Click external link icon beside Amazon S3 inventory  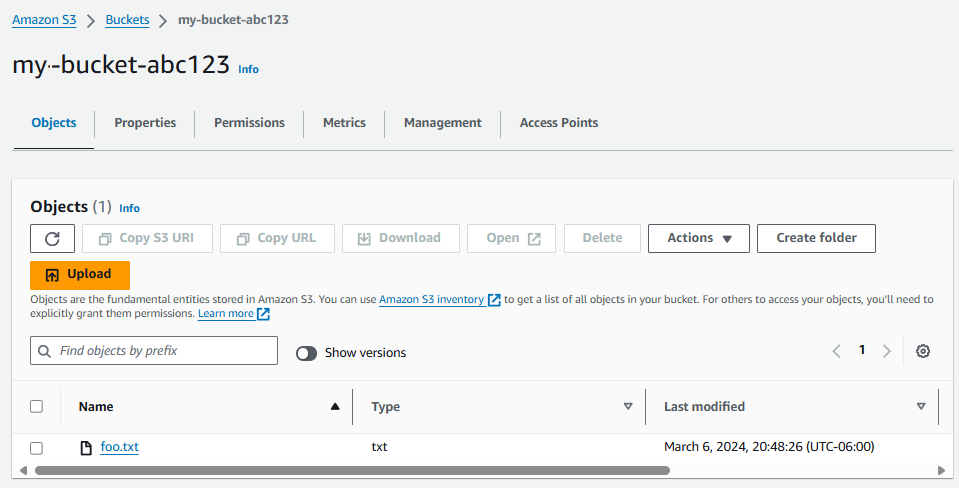[x=494, y=299]
